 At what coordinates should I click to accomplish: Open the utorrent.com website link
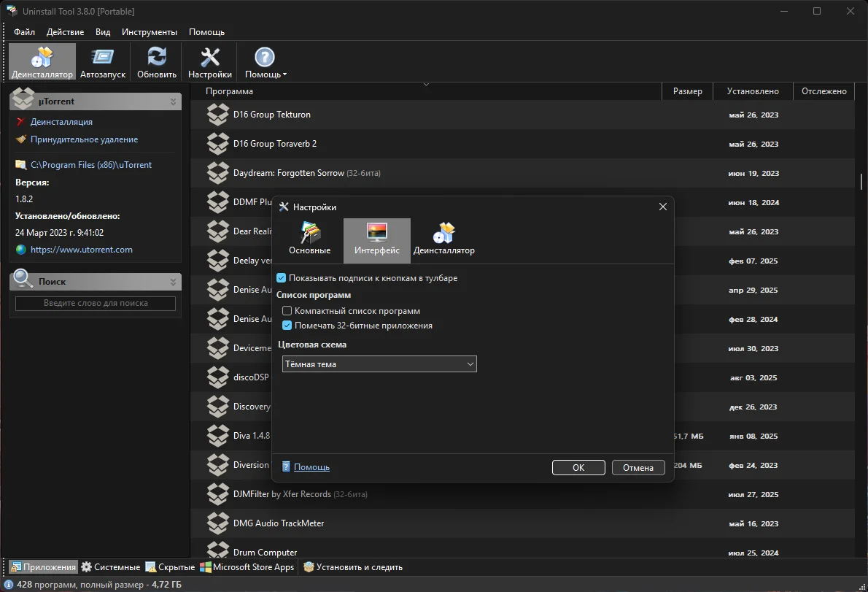click(81, 250)
